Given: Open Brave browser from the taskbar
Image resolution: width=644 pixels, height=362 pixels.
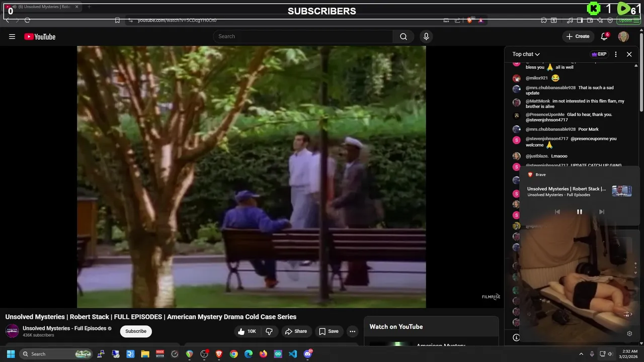Looking at the screenshot, I should tap(219, 354).
